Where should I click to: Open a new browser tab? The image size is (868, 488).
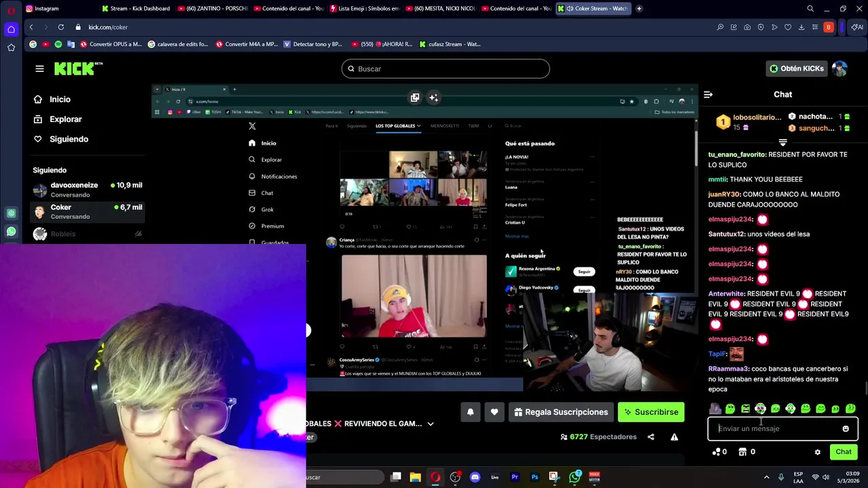pos(639,9)
